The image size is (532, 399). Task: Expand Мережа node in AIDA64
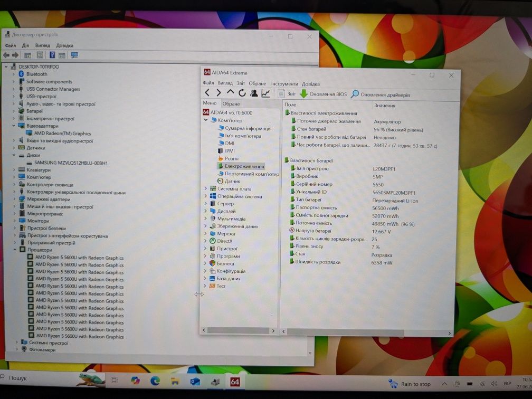pyautogui.click(x=205, y=233)
